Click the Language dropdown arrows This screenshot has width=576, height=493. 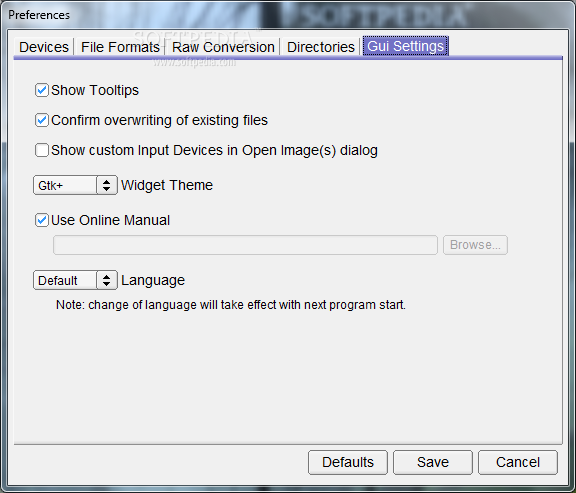pos(107,280)
